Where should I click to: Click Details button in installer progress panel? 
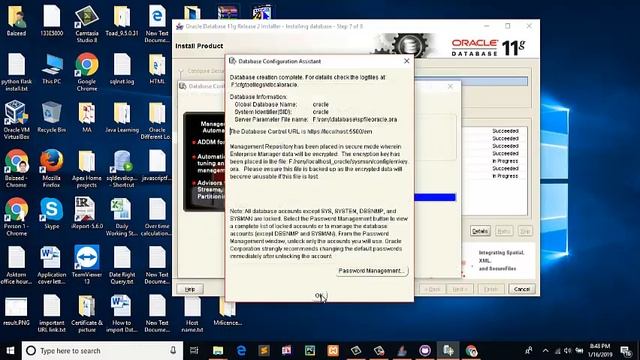pos(480,231)
